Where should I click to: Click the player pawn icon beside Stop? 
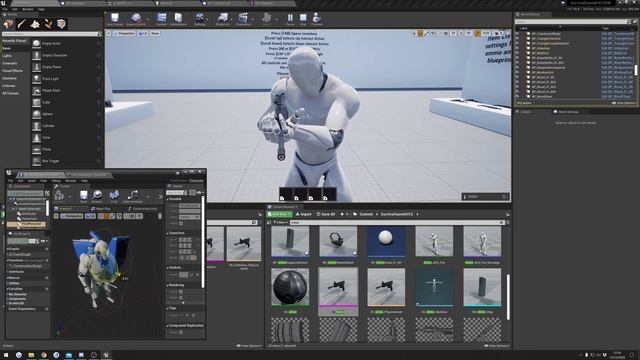click(x=316, y=19)
